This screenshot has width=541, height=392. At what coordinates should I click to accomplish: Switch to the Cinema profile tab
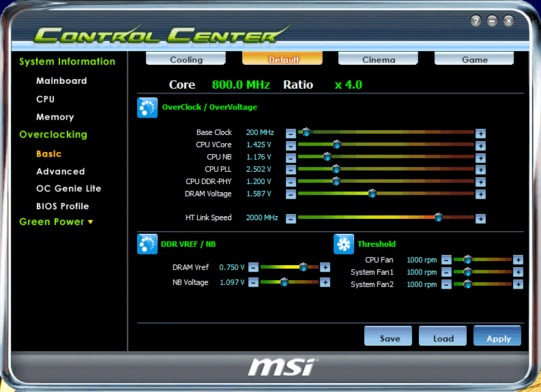pyautogui.click(x=378, y=59)
